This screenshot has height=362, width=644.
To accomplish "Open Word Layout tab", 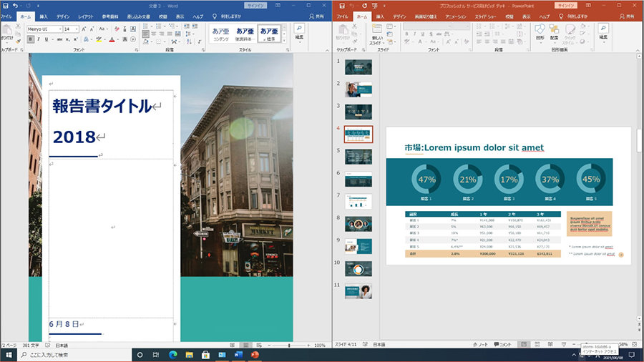I will (x=85, y=16).
